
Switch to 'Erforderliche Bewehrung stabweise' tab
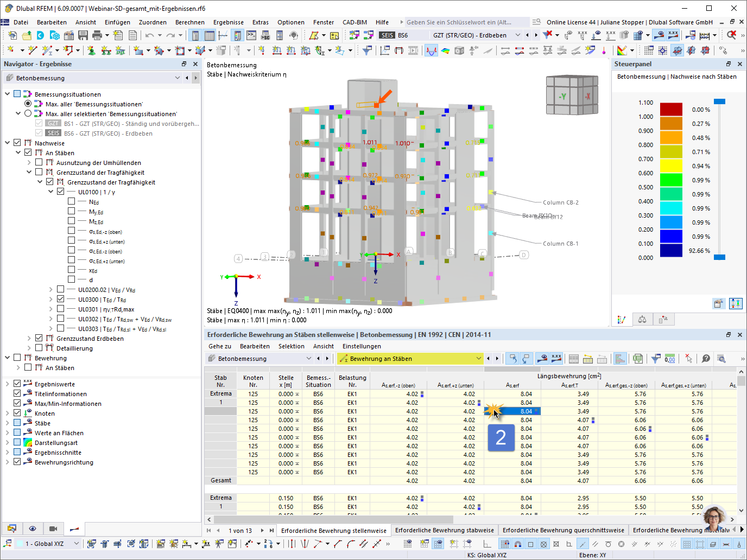[x=444, y=530]
